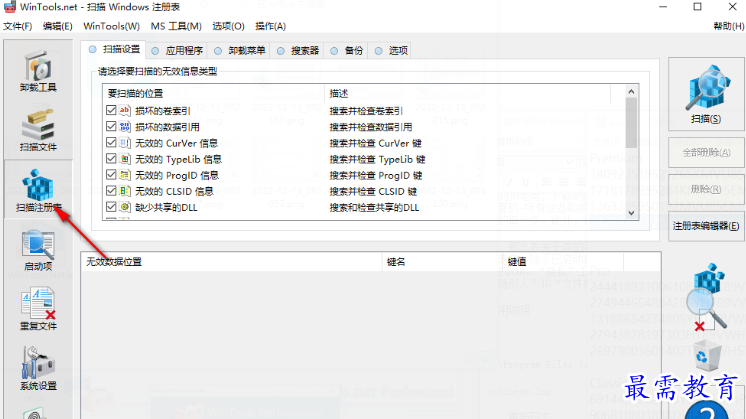746x419 pixels.
Task: Switch to the 备份 tab
Action: [x=346, y=50]
